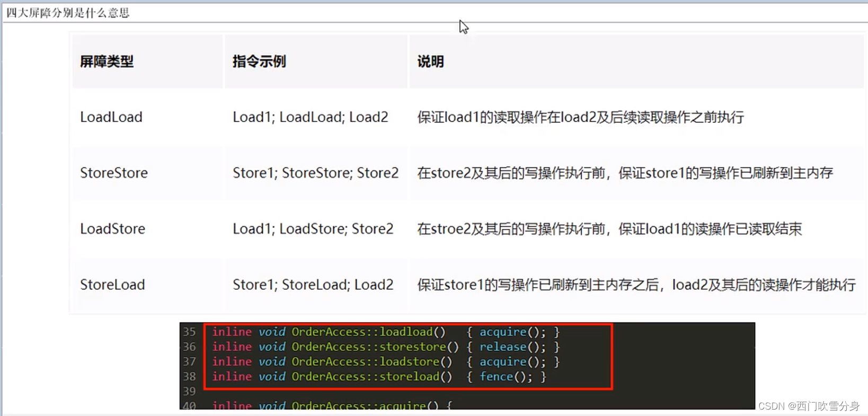The height and width of the screenshot is (416, 868).
Task: Click the description starting 在stroe2及其后的写操作
Action: [609, 229]
